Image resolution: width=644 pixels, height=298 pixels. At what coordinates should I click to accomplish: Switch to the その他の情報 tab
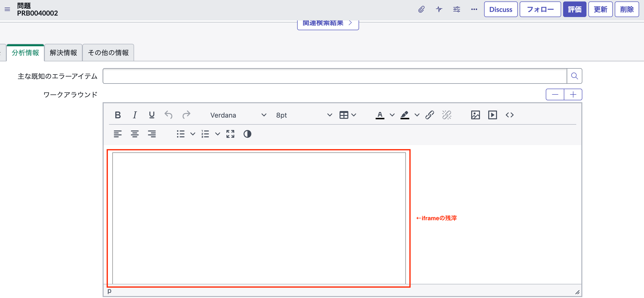click(x=108, y=53)
